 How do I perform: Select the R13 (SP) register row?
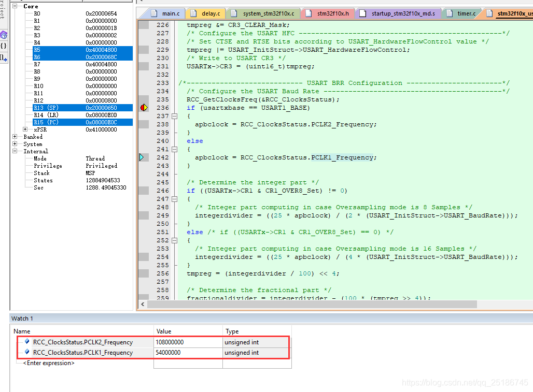pos(82,108)
